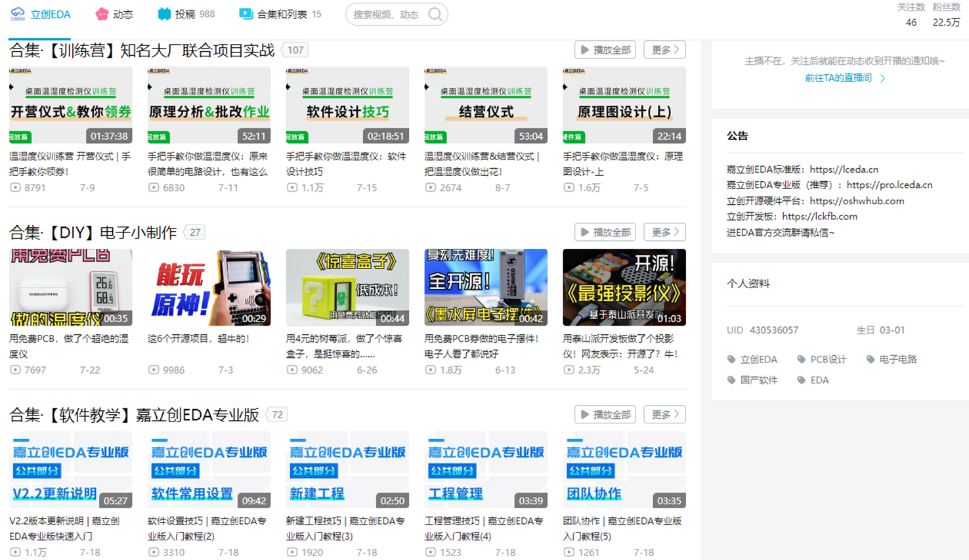Image resolution: width=969 pixels, height=560 pixels.
Task: Open the 关注数 following count
Action: pos(911,15)
